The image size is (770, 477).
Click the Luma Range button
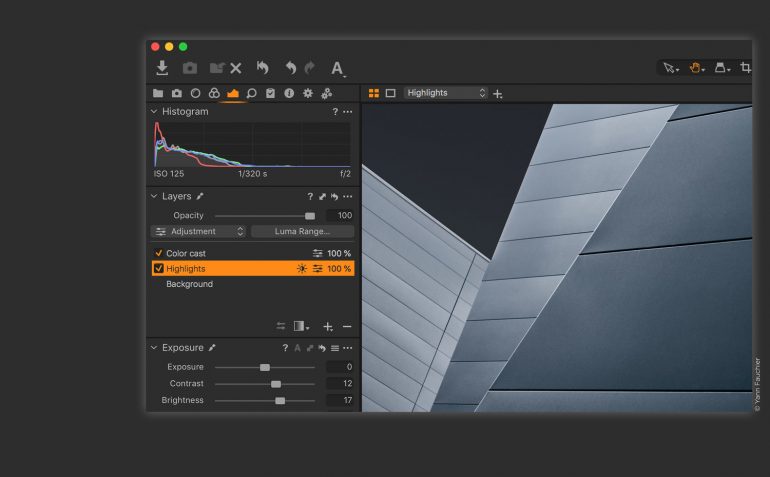[x=302, y=231]
